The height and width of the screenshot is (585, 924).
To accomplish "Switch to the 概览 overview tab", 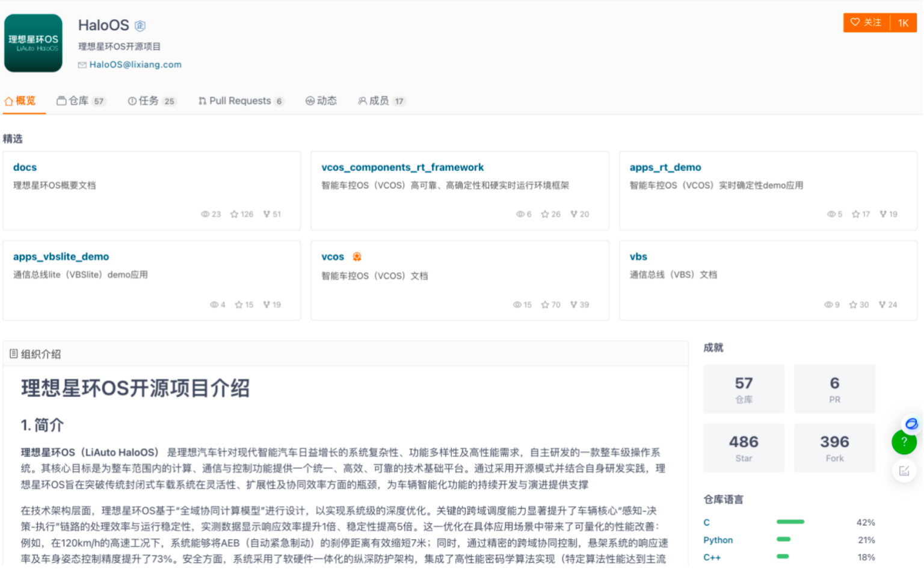I will tap(20, 101).
